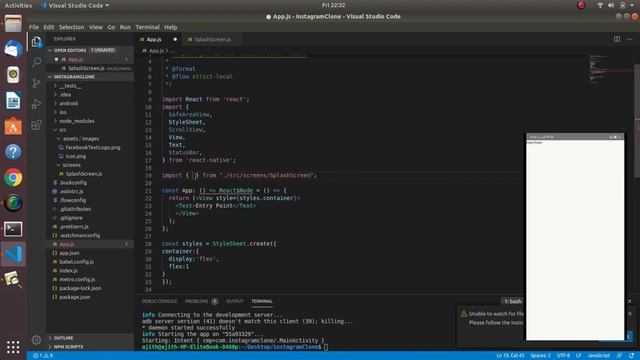Click errors and warnings status indicator

pos(43,356)
